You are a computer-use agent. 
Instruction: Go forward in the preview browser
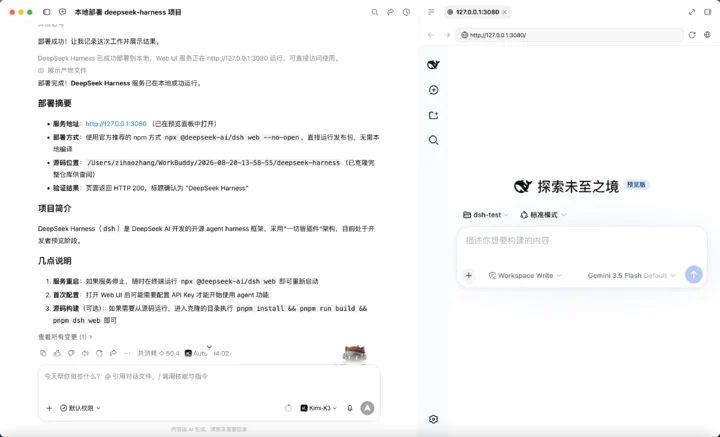point(447,35)
